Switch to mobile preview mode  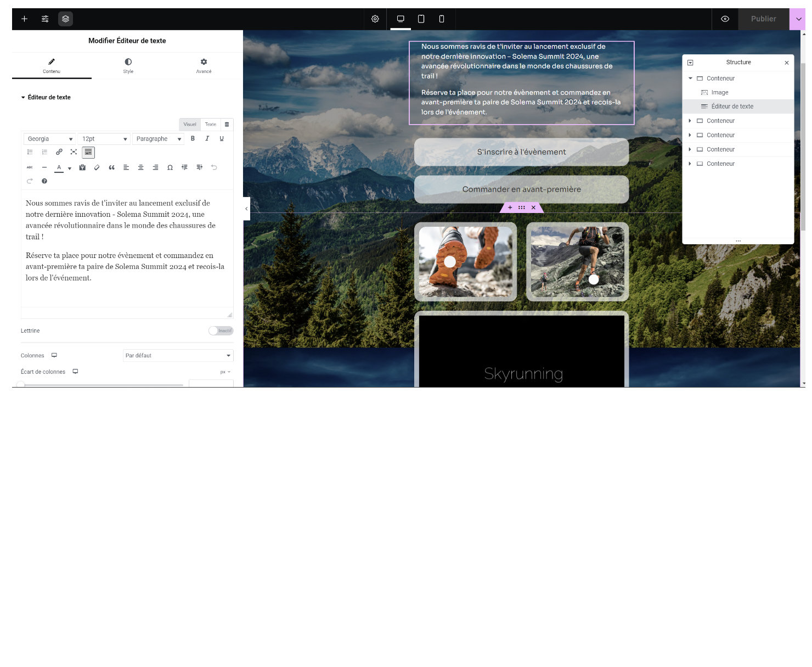click(x=442, y=19)
